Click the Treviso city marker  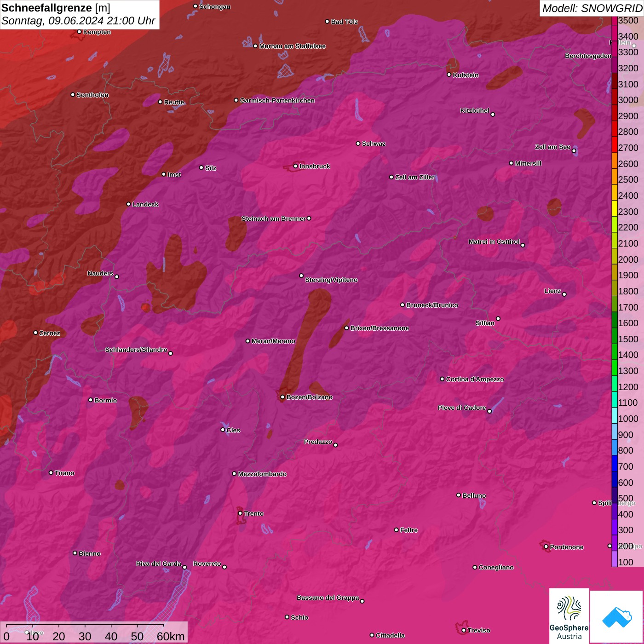[464, 630]
